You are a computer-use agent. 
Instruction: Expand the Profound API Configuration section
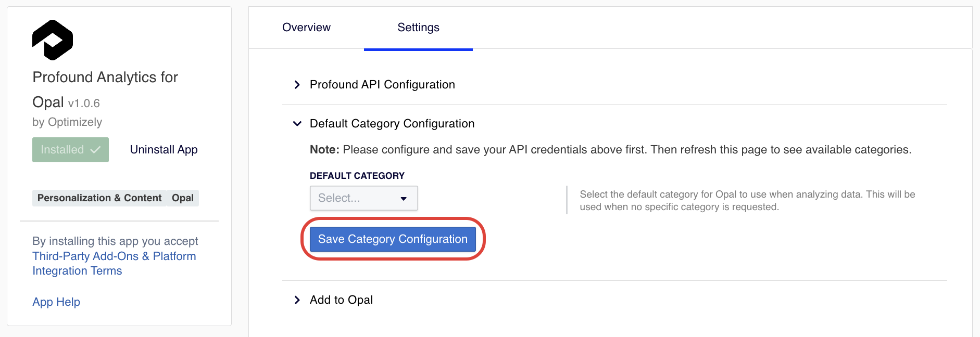382,85
